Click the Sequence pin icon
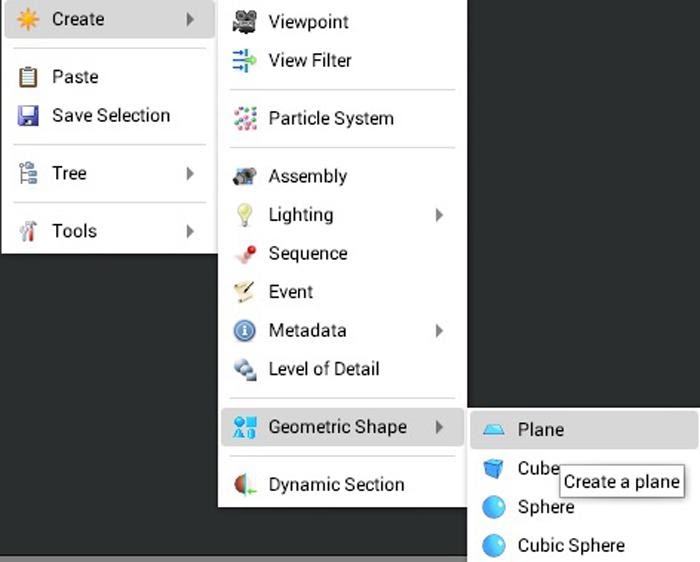Screen dimensions: 700x562 [246, 254]
